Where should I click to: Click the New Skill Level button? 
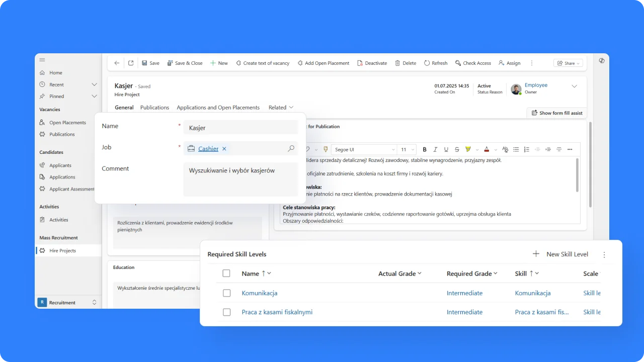(x=560, y=254)
